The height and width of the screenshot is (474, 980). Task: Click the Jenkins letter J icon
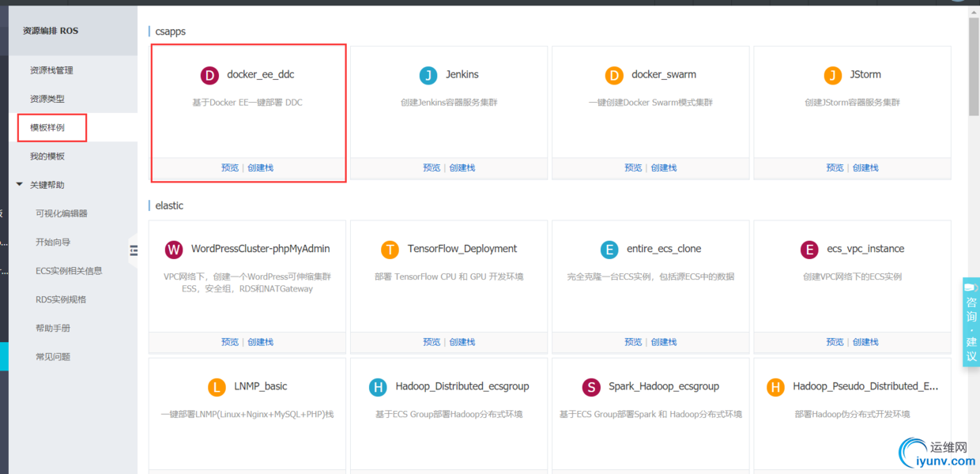click(x=428, y=75)
